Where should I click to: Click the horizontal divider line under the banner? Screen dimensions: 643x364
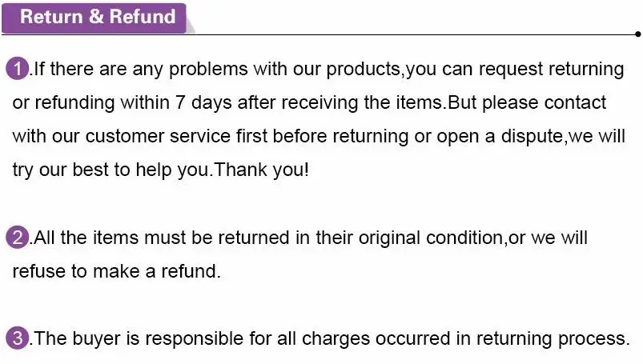pos(318,35)
